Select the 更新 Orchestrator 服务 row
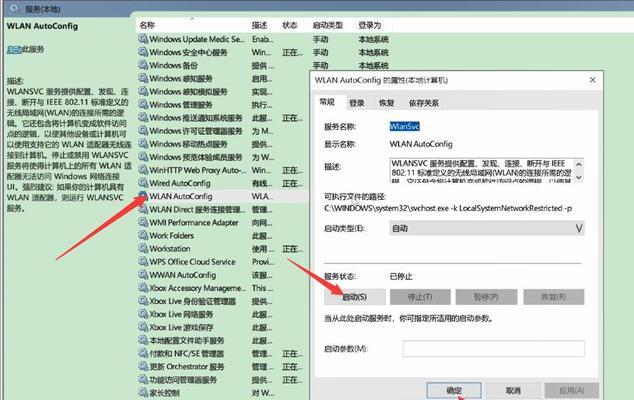 point(222,366)
